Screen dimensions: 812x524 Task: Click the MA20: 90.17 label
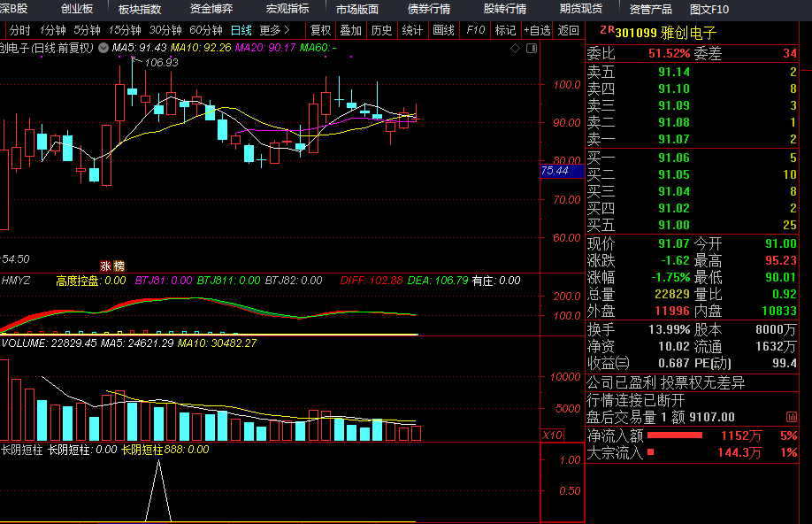click(265, 48)
